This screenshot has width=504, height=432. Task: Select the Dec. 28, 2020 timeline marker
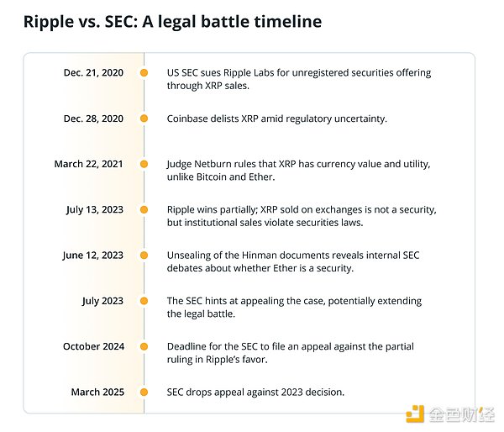[x=144, y=119]
